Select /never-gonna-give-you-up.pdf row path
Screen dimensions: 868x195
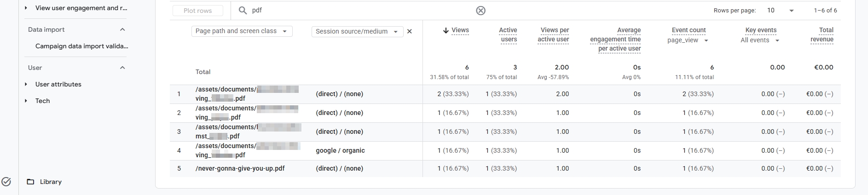click(x=240, y=168)
